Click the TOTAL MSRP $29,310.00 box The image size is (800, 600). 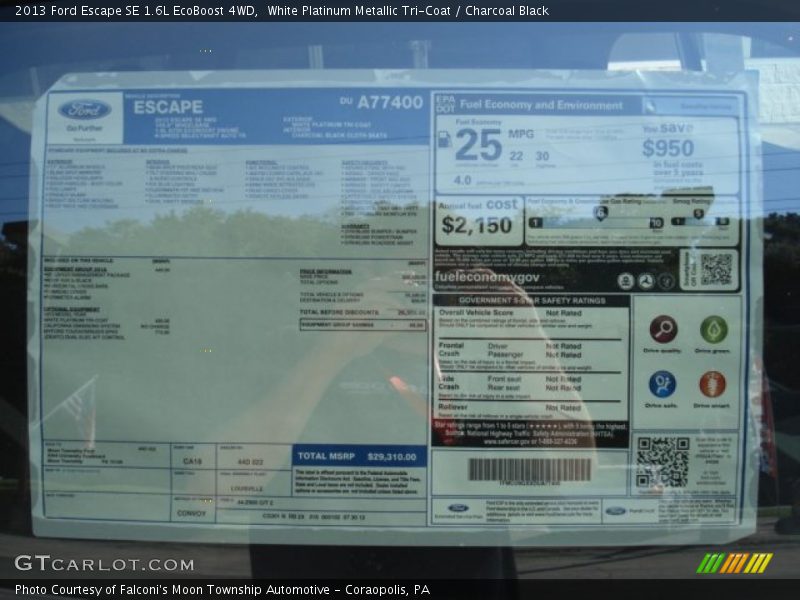pos(359,456)
